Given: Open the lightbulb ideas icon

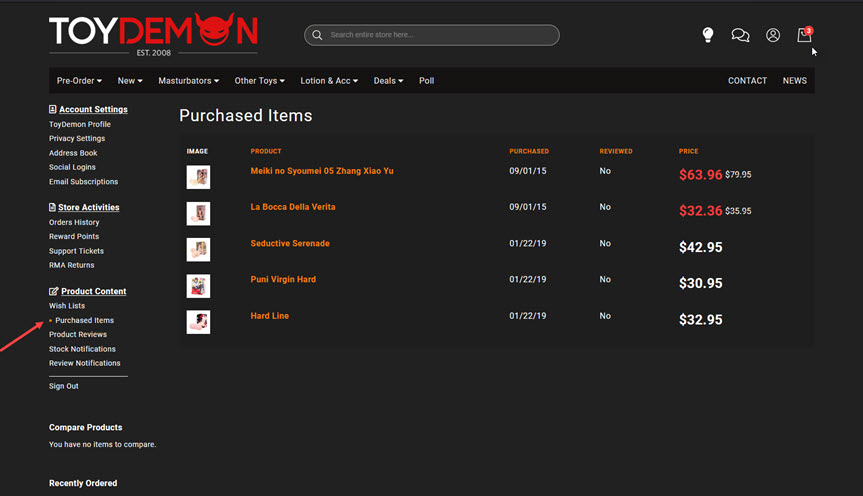Looking at the screenshot, I should pos(708,35).
